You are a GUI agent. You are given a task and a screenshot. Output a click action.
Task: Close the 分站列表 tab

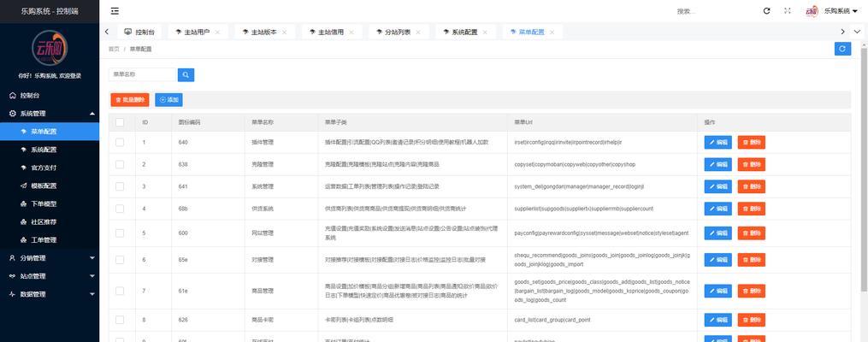418,32
